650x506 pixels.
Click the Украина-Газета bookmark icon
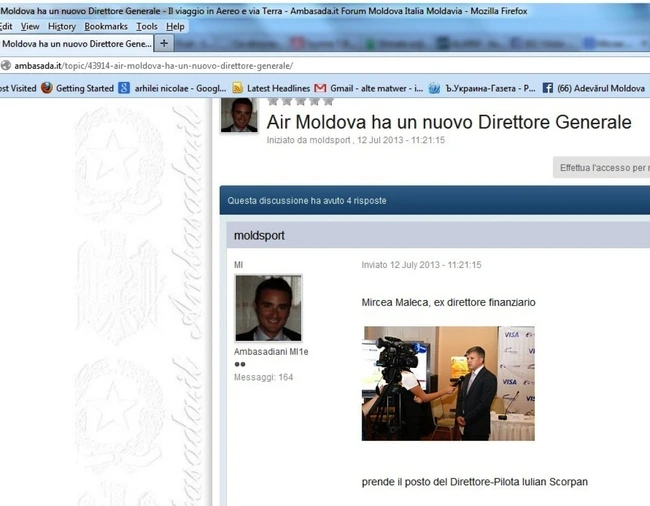[x=434, y=88]
